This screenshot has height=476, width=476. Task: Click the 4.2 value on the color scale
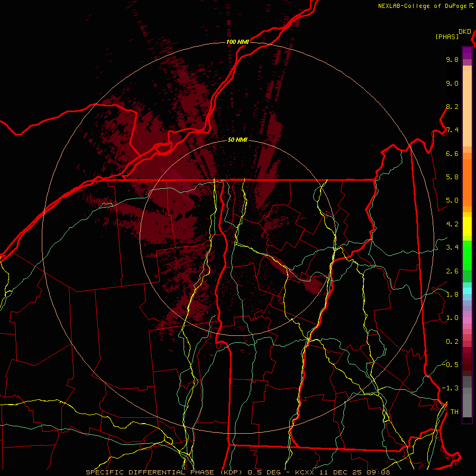tap(452, 224)
